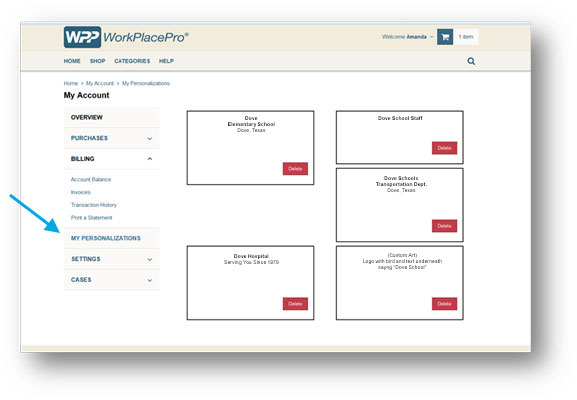Click the WPP WorkPlacePro logo
This screenshot has height=400, width=577.
[126, 37]
